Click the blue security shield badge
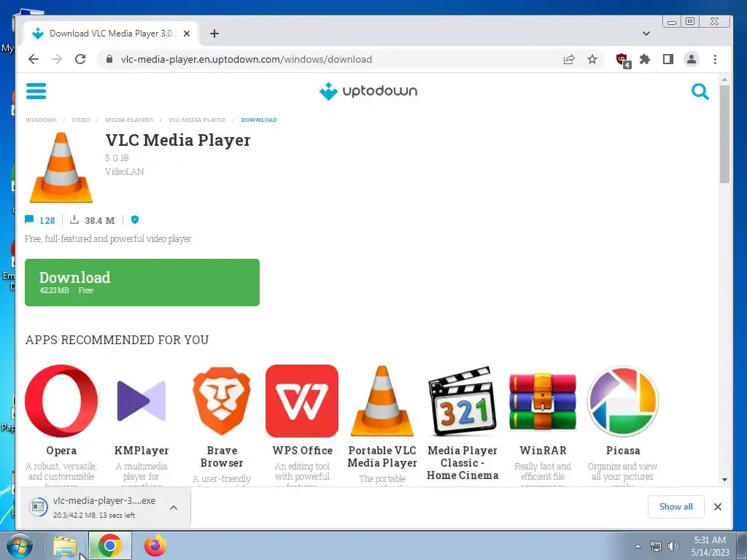747x560 pixels. click(135, 219)
